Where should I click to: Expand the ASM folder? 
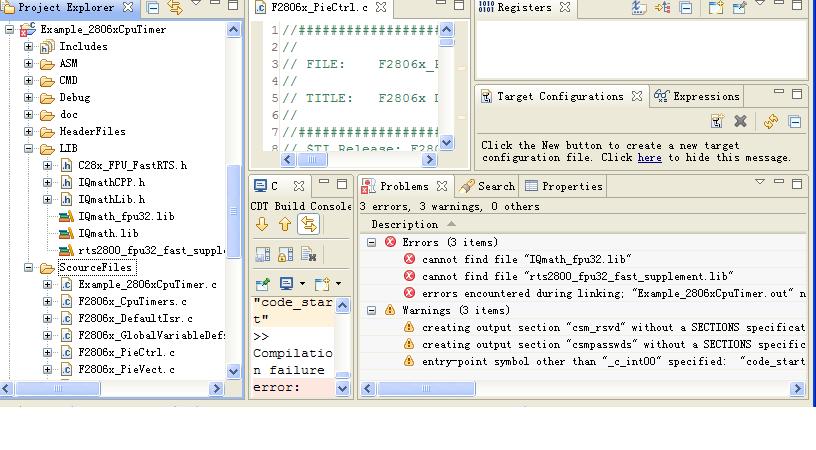point(29,64)
